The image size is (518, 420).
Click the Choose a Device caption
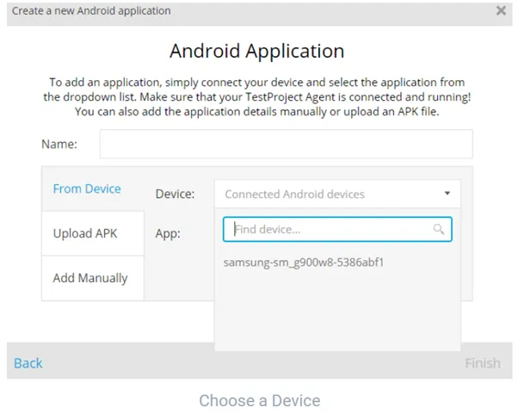click(259, 400)
